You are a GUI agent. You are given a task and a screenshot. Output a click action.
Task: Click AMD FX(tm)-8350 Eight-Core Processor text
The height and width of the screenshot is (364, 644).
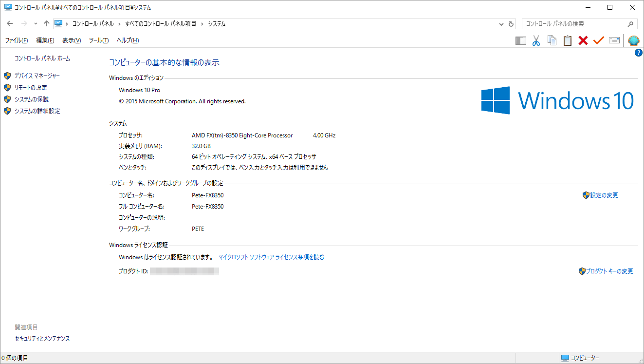(242, 135)
